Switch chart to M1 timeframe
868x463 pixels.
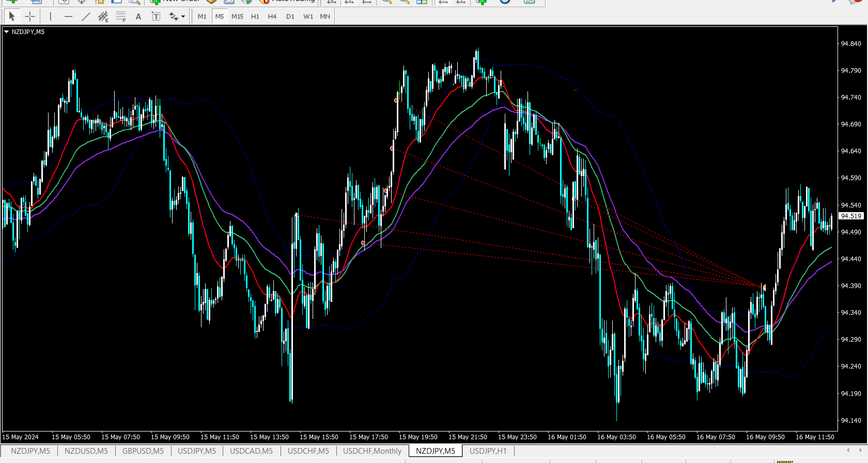202,17
